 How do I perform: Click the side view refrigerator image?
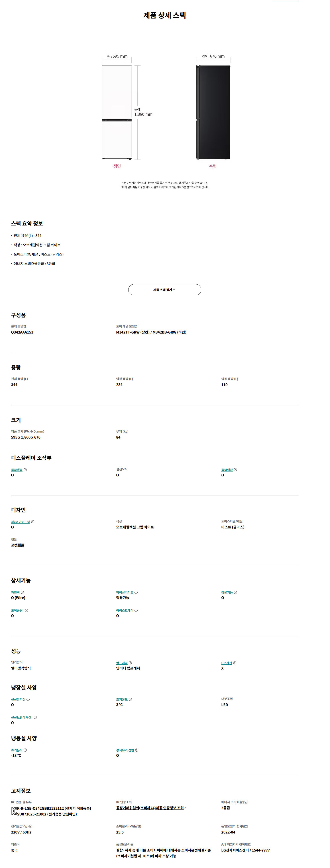point(213,112)
